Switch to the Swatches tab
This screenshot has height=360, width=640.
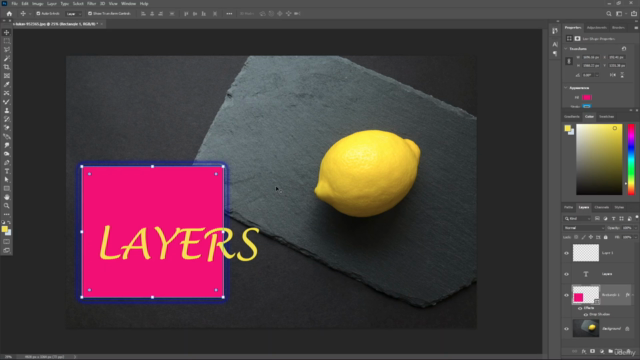coord(607,117)
